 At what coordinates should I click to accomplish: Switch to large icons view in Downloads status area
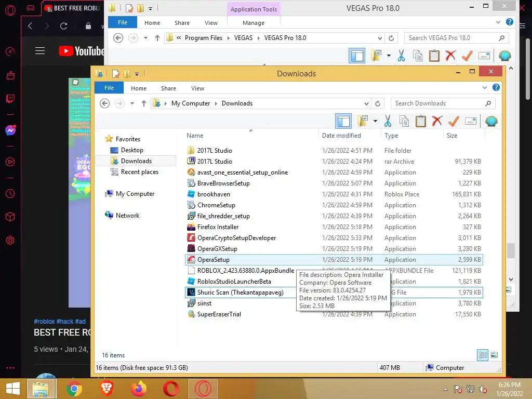[x=495, y=355]
